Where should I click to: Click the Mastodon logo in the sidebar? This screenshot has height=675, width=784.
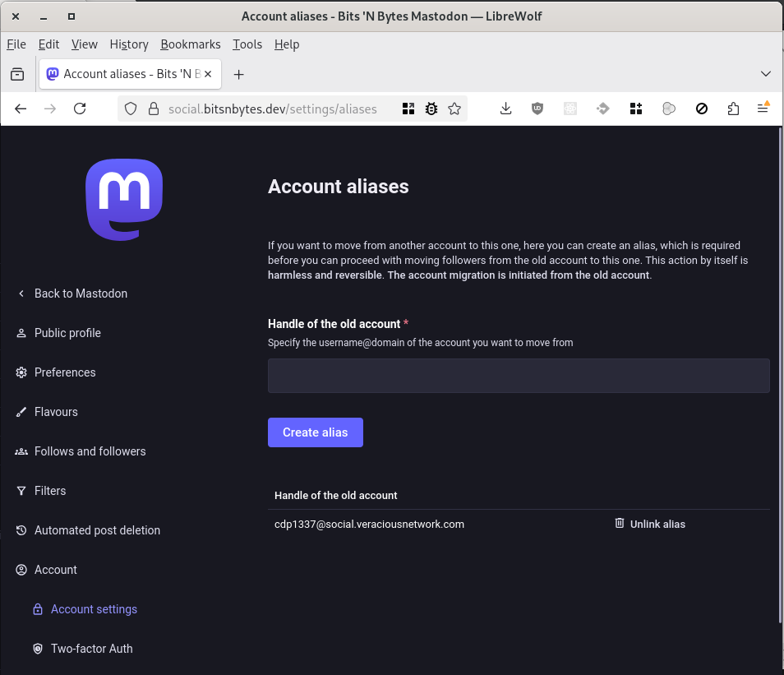point(124,200)
